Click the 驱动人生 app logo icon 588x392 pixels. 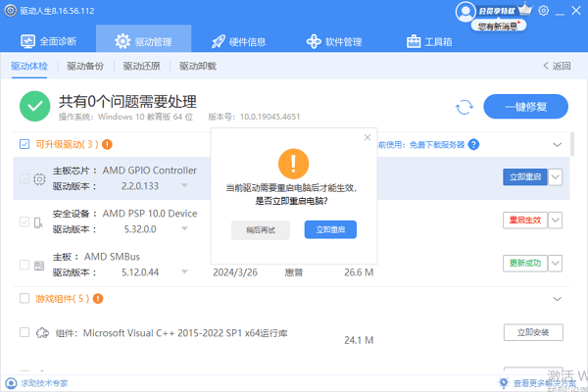tap(10, 11)
